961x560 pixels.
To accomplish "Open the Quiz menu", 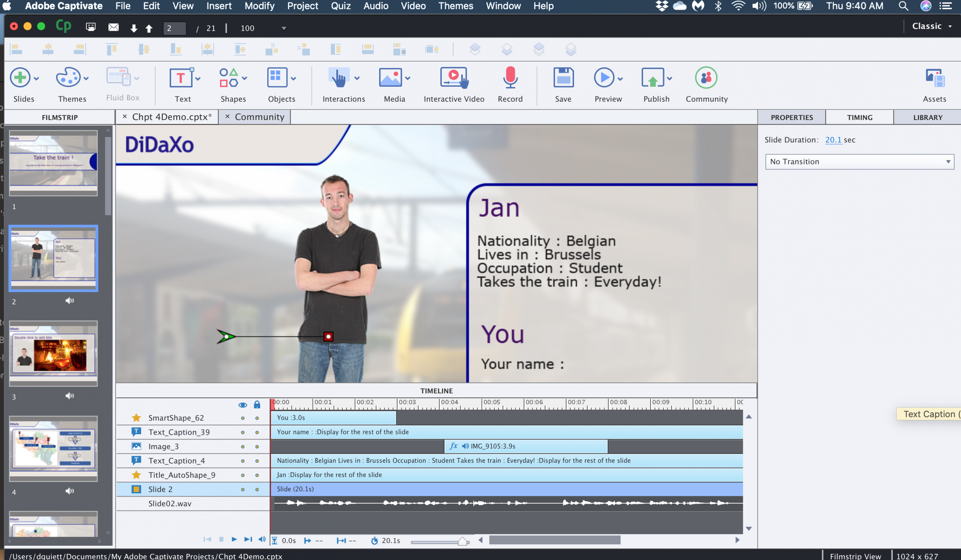I will point(340,6).
